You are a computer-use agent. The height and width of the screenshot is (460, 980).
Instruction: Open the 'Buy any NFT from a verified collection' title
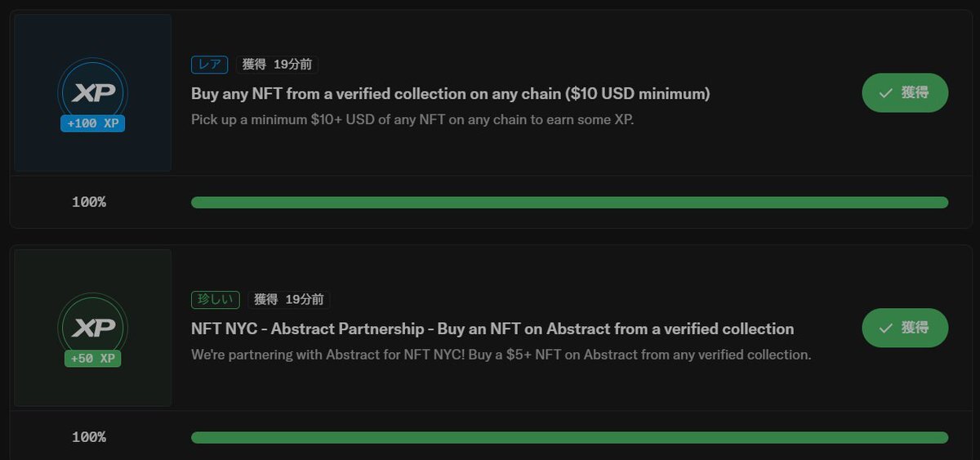(451, 94)
